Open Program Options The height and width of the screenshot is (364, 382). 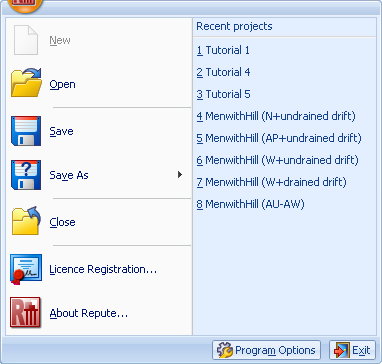(266, 350)
